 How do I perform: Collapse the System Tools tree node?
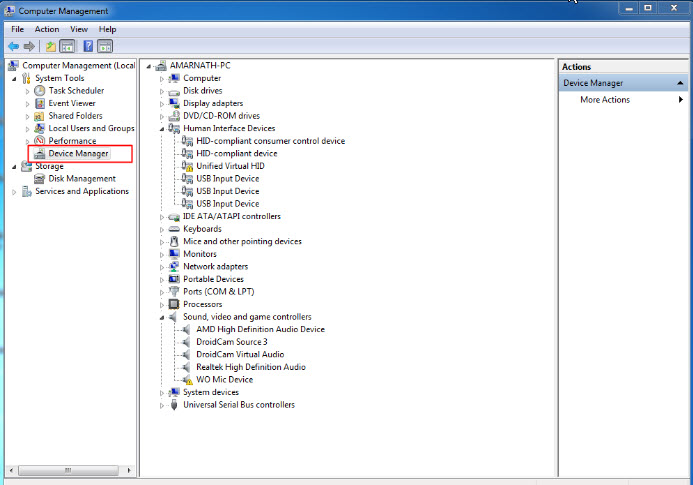tap(14, 79)
